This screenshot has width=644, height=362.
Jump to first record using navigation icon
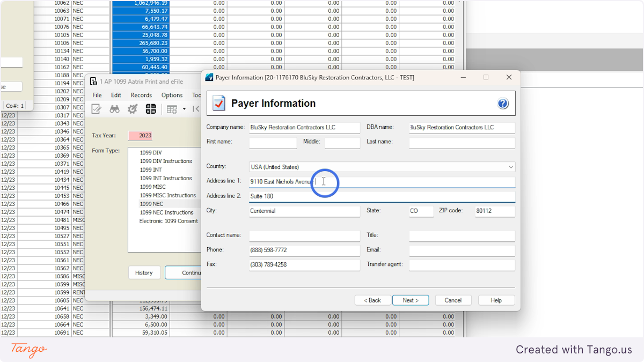click(x=196, y=108)
